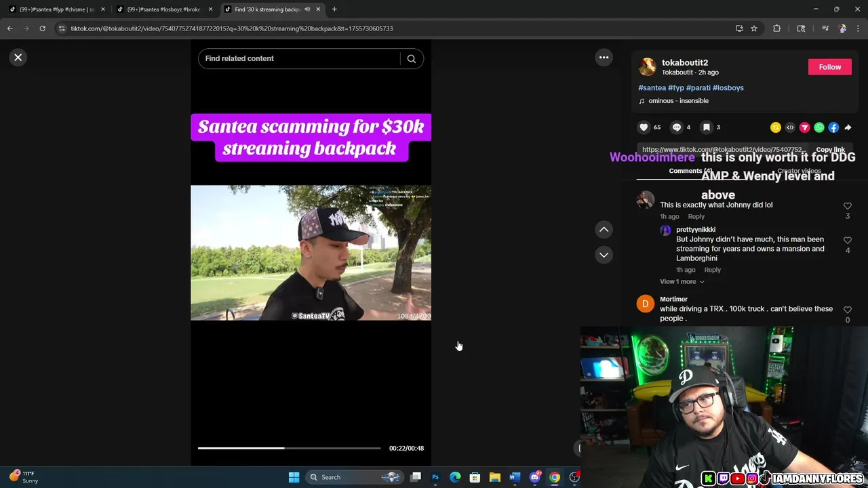Mute the audio-playing tab speaker icon

307,9
